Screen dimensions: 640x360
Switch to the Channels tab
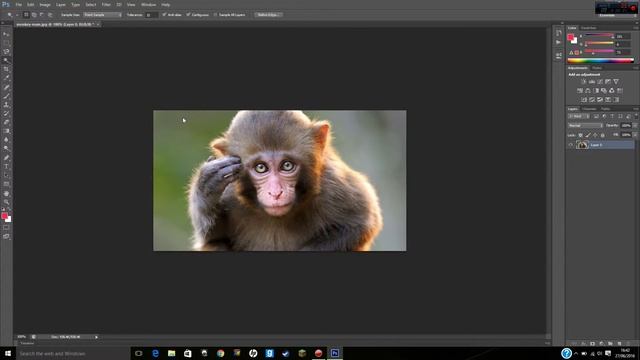(589, 109)
